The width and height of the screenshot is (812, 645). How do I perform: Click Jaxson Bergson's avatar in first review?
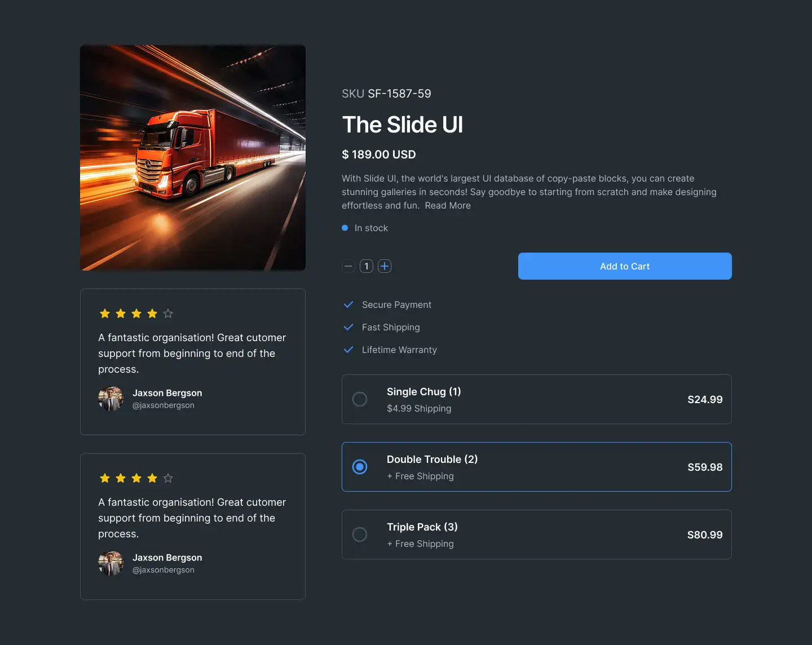coord(111,399)
